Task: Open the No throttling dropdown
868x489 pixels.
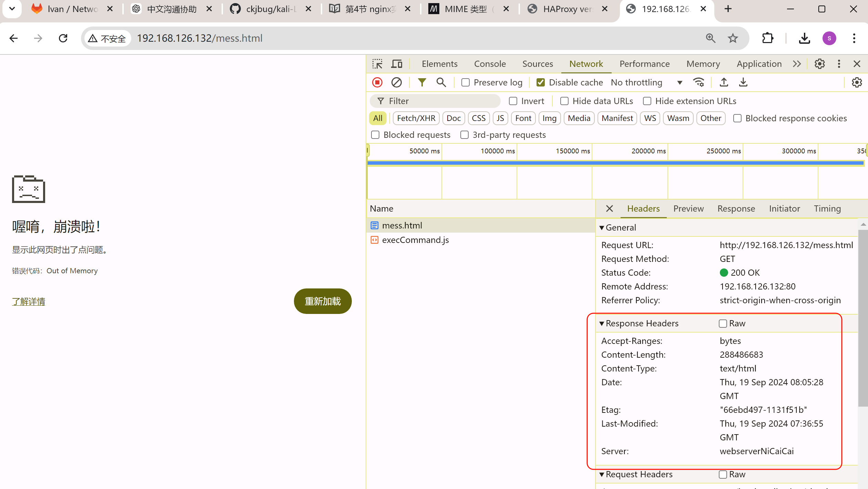Action: tap(646, 82)
